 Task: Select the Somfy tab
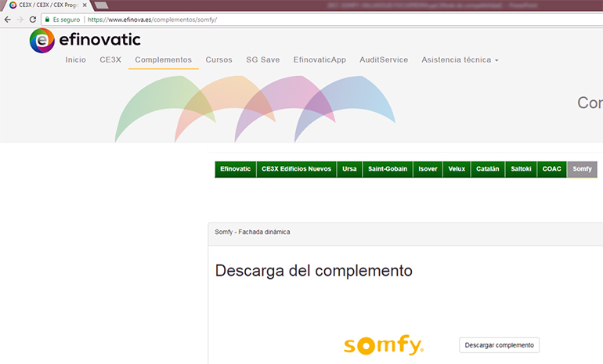582,169
